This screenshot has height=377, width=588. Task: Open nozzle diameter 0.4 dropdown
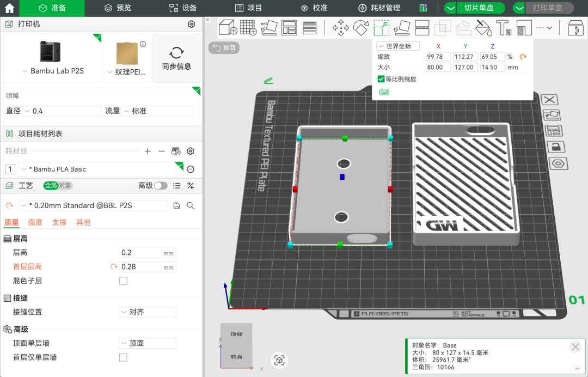[62, 111]
